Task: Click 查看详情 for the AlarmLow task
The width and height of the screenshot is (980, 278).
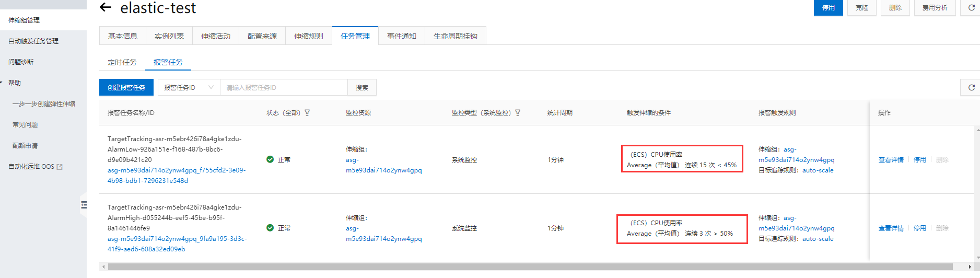Action: (891, 160)
